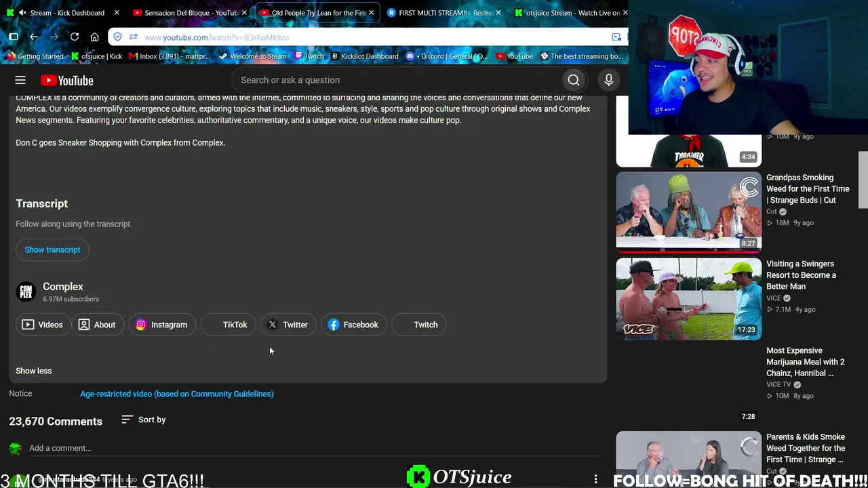The width and height of the screenshot is (868, 488).
Task: Open the KickBot Dashboard bookmark
Action: click(365, 56)
